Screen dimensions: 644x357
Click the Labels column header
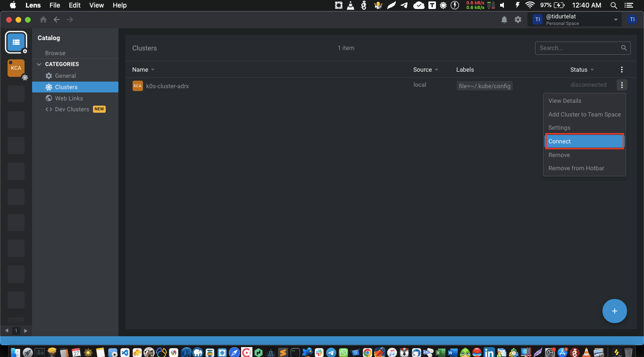click(465, 70)
